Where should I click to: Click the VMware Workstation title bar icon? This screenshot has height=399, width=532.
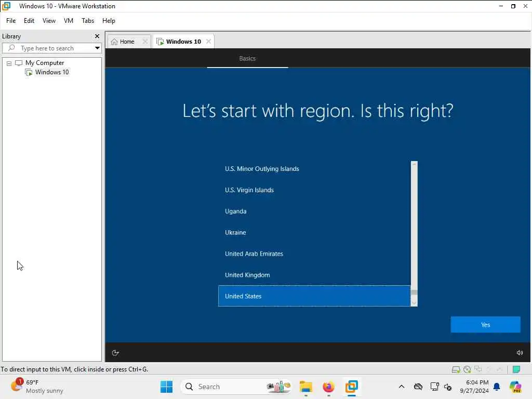[6, 6]
